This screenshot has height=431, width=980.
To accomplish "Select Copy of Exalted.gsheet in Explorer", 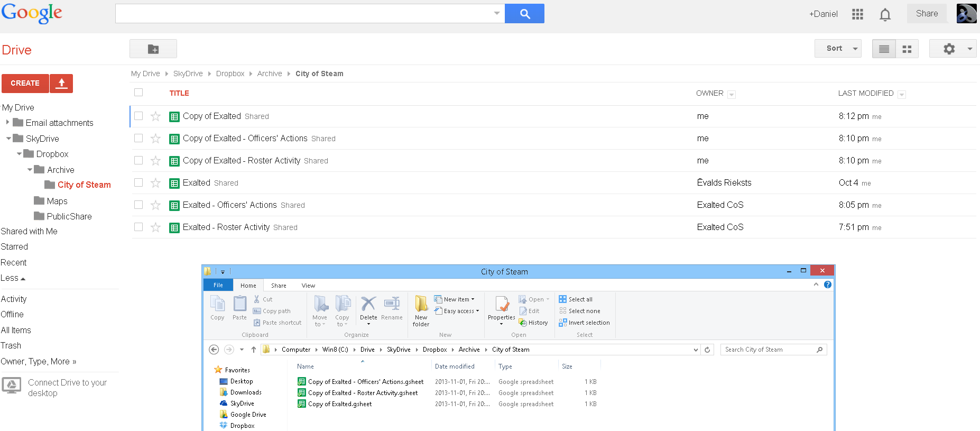I will coord(340,404).
